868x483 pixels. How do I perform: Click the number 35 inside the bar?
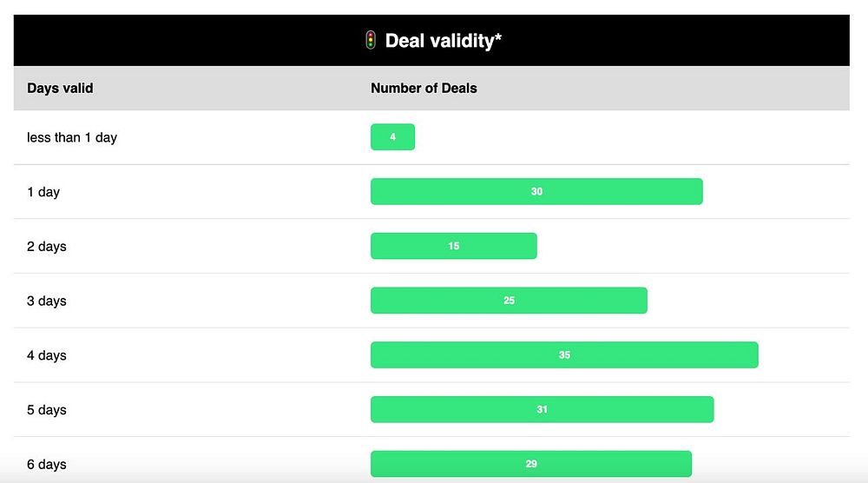[564, 355]
